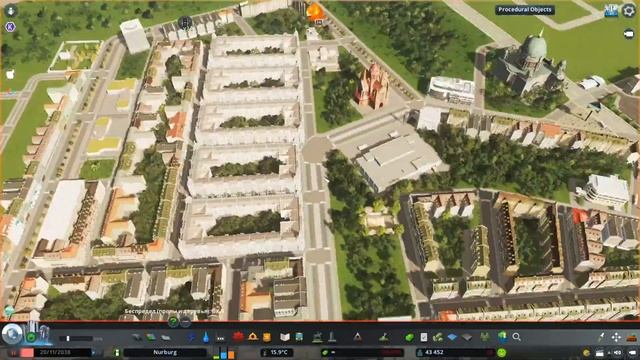Activate the Bulldozer tool
Viewport: 640px width, 360px height.
click(632, 338)
